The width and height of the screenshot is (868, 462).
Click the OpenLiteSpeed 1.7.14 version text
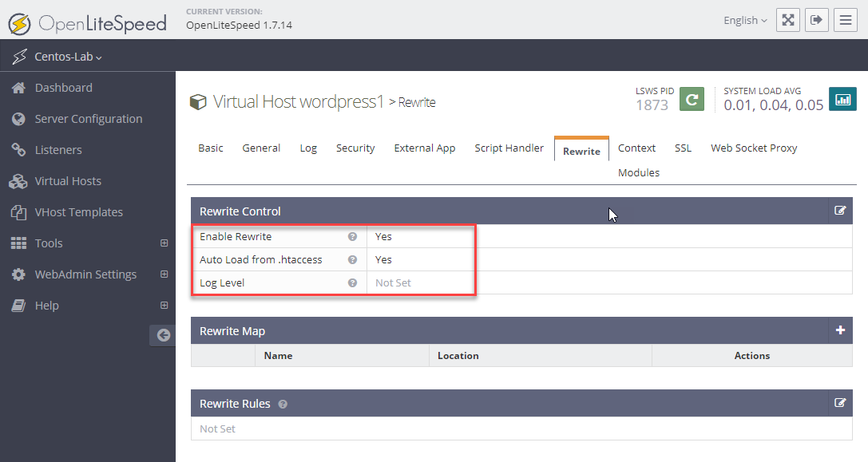pyautogui.click(x=239, y=25)
